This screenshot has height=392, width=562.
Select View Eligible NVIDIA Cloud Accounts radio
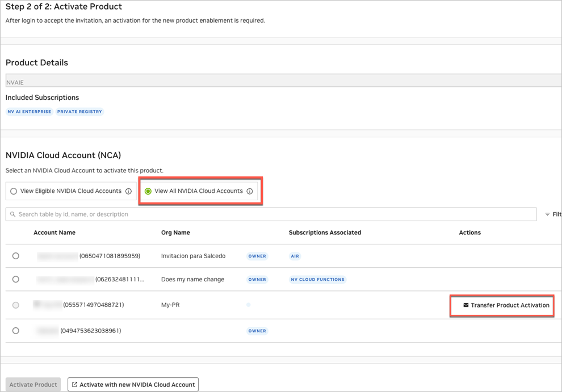tap(14, 191)
